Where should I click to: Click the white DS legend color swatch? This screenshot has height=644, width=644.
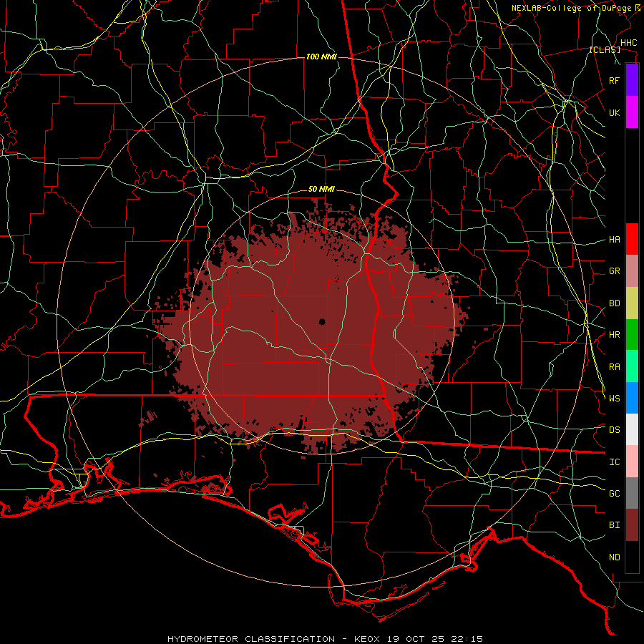coord(632,429)
